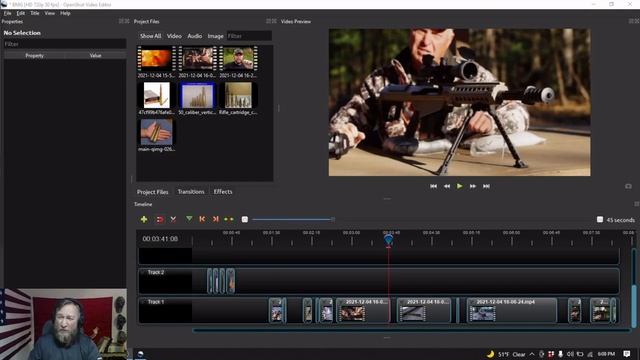Open the notification center icon

[627, 354]
